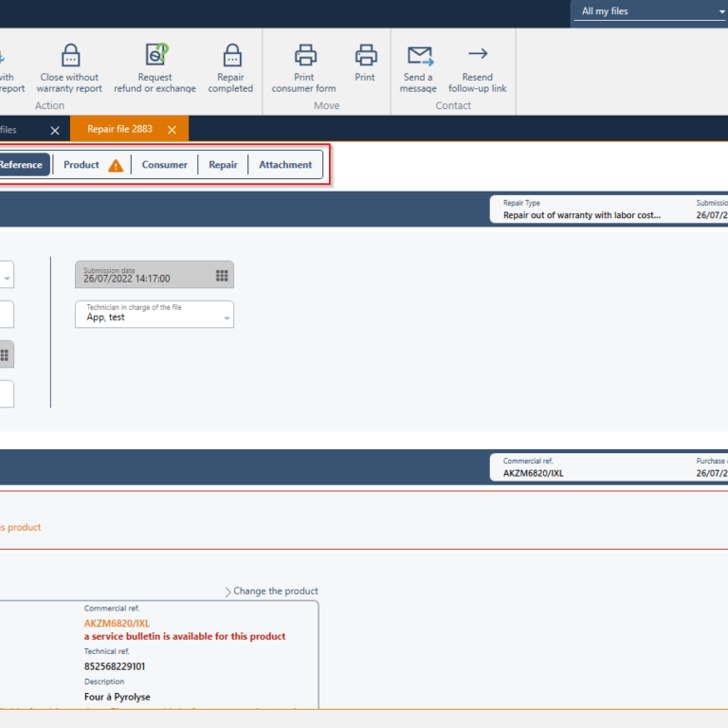This screenshot has width=728, height=728.
Task: Click Request refund or exchange icon
Action: [155, 55]
